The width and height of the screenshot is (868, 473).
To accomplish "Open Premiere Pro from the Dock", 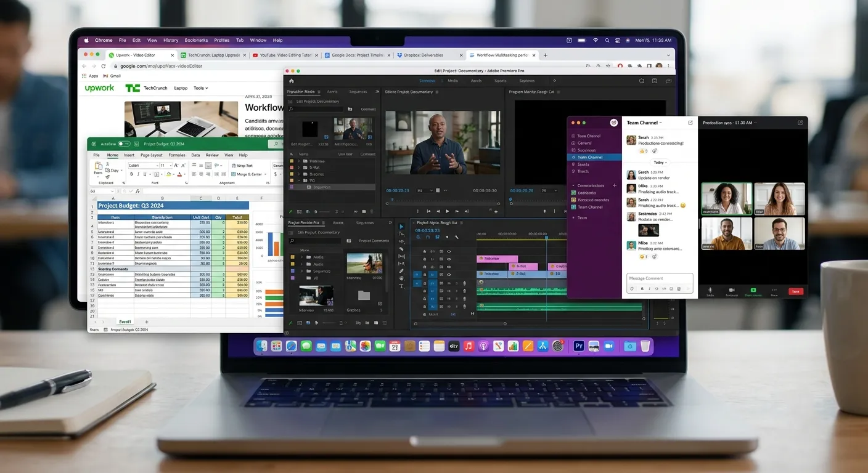I will (x=578, y=346).
